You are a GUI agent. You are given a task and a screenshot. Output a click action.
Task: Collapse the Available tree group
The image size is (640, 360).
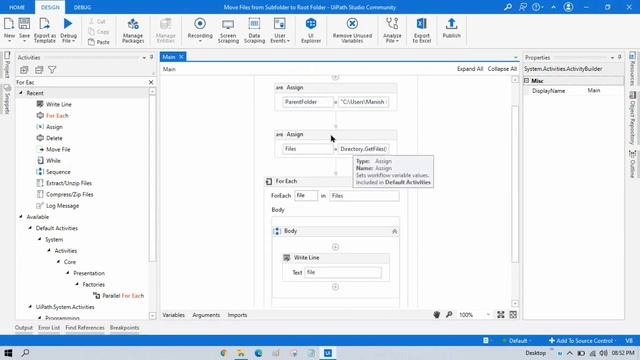pos(21,217)
